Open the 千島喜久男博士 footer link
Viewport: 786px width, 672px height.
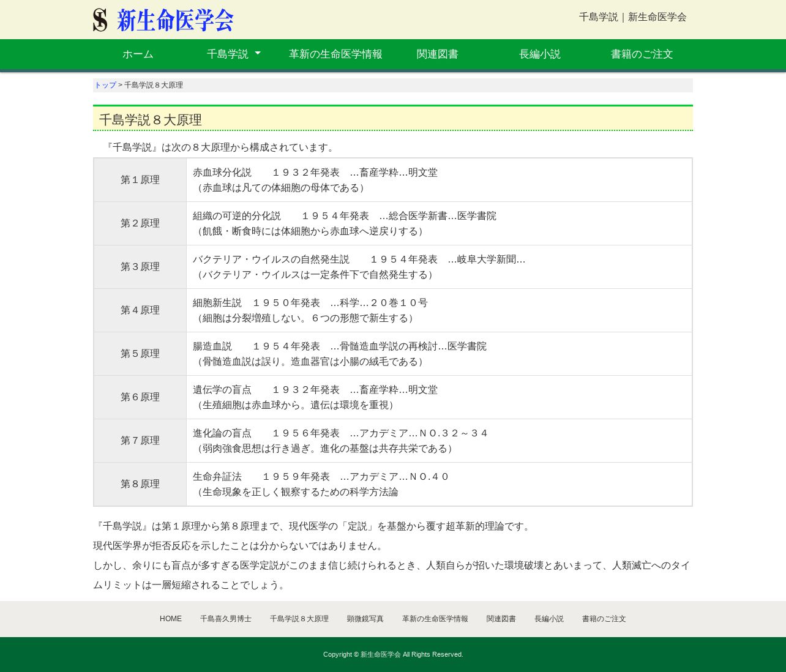pyautogui.click(x=226, y=619)
